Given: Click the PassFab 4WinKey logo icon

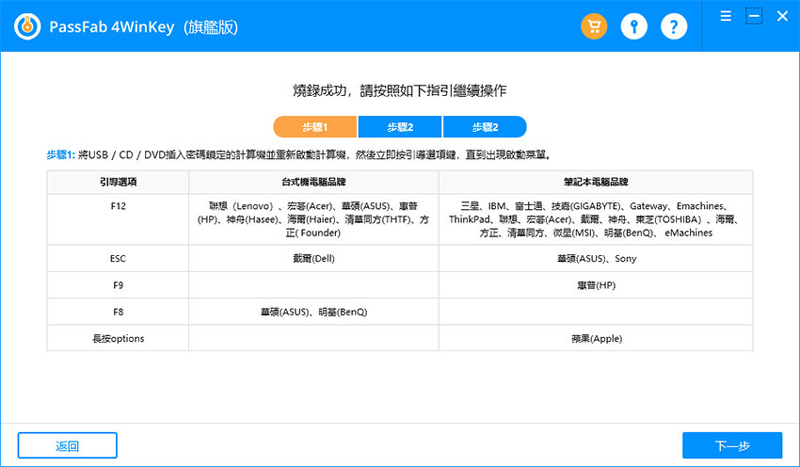Looking at the screenshot, I should coord(27,27).
